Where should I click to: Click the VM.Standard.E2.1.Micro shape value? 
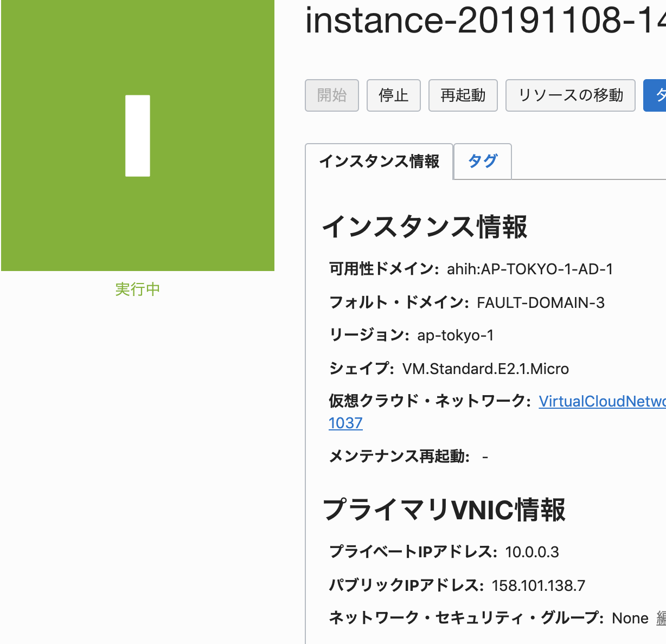[x=485, y=369]
